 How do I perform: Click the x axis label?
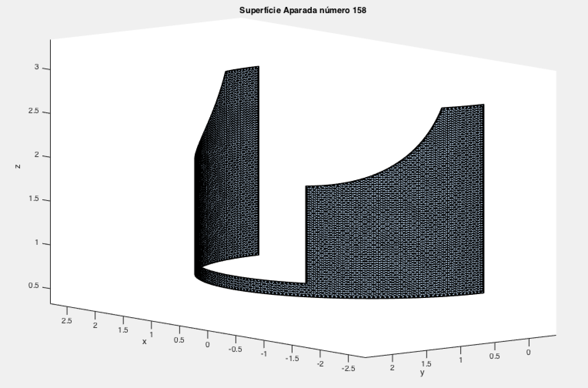pos(145,341)
